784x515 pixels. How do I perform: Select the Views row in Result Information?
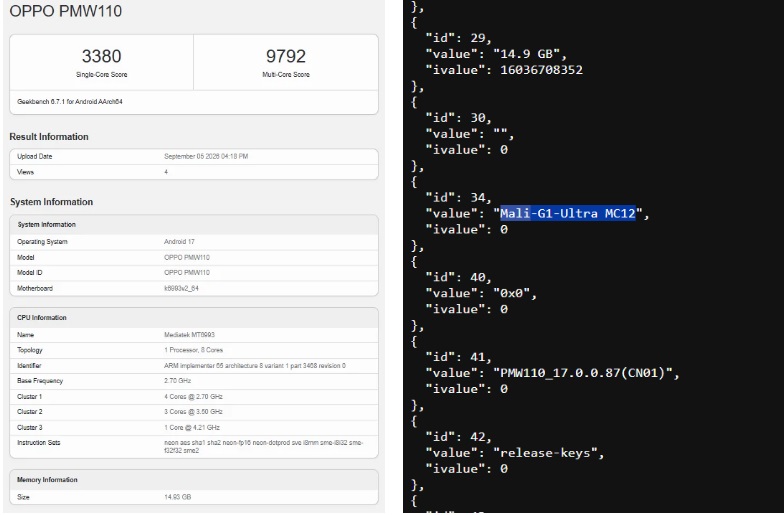194,172
